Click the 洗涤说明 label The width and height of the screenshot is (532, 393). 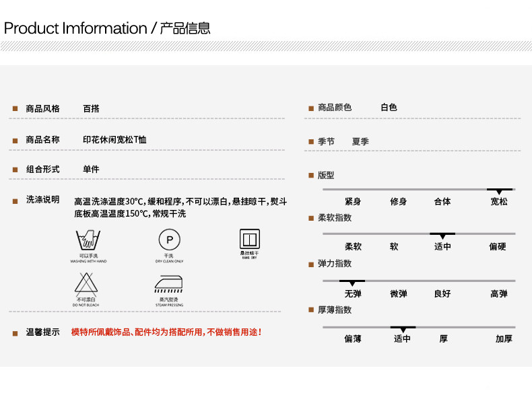coord(42,199)
